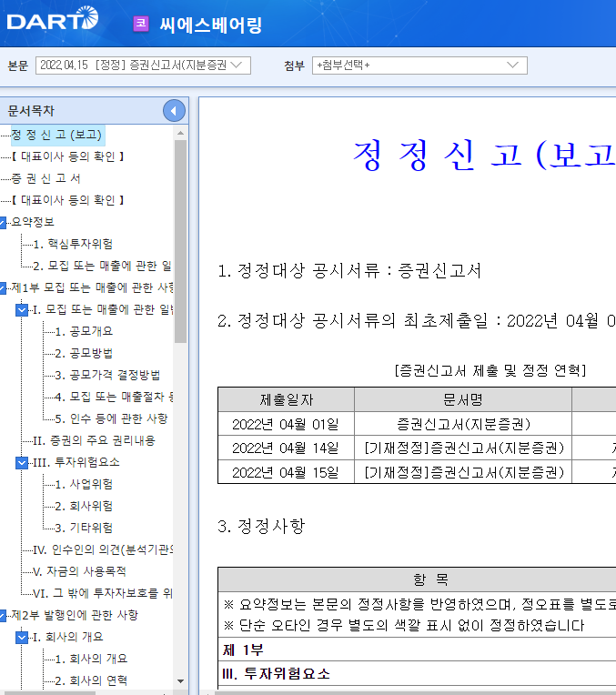Open 증 권 신 고 서 in the tree
The height and width of the screenshot is (695, 616).
click(45, 178)
